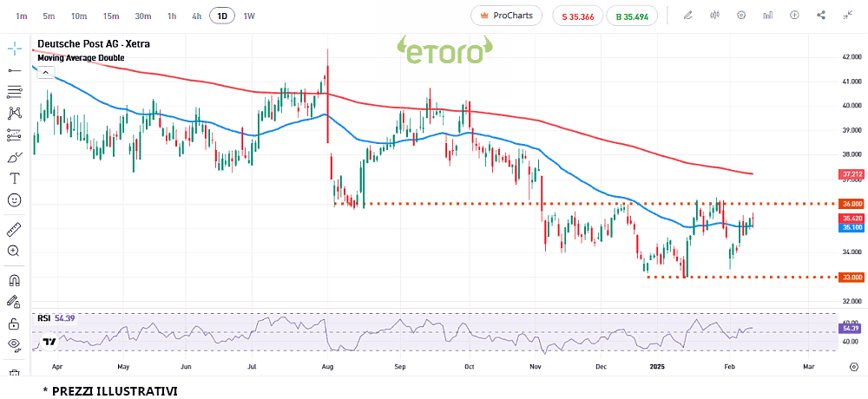Switch to the 1h timeframe
The width and height of the screenshot is (868, 399).
[x=172, y=16]
